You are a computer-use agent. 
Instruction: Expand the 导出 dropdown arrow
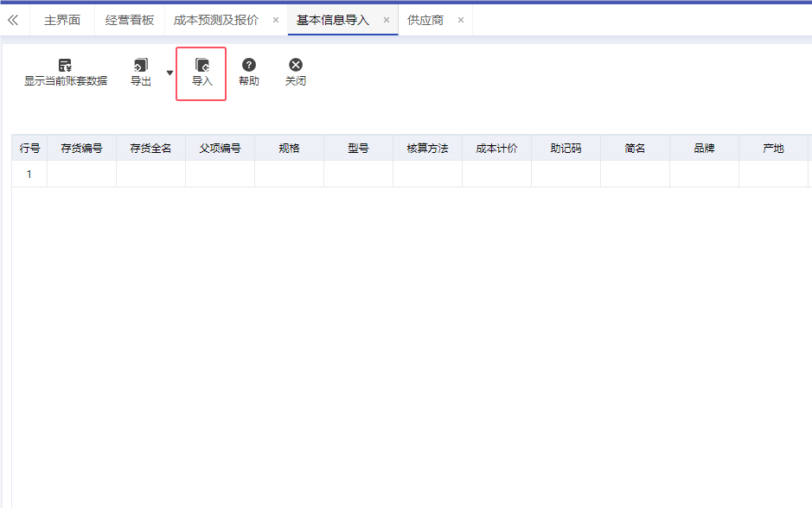pos(169,73)
